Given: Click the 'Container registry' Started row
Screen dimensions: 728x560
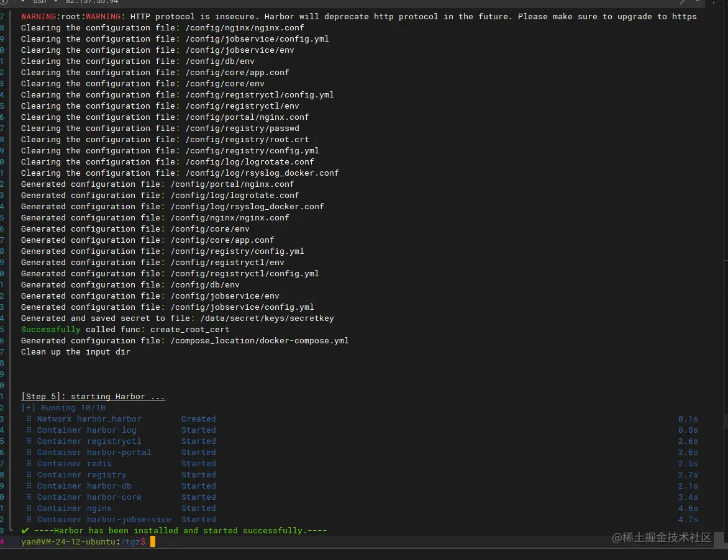Looking at the screenshot, I should pyautogui.click(x=362, y=474).
